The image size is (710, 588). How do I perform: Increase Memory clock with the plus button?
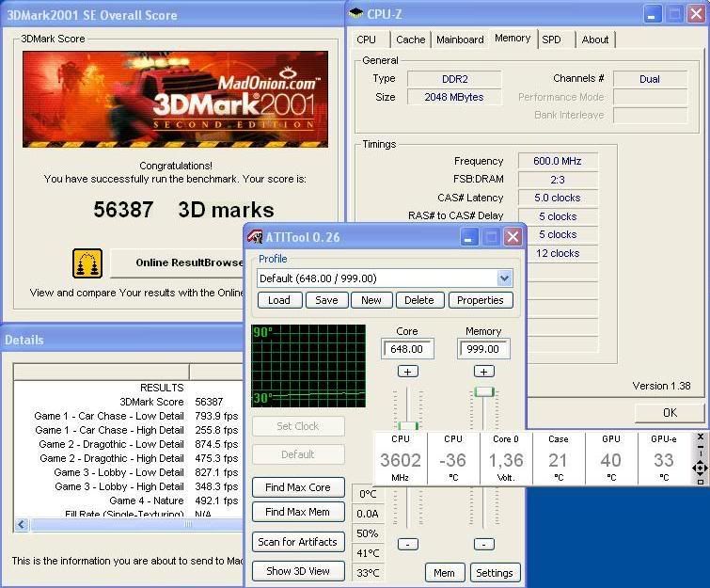(x=483, y=371)
